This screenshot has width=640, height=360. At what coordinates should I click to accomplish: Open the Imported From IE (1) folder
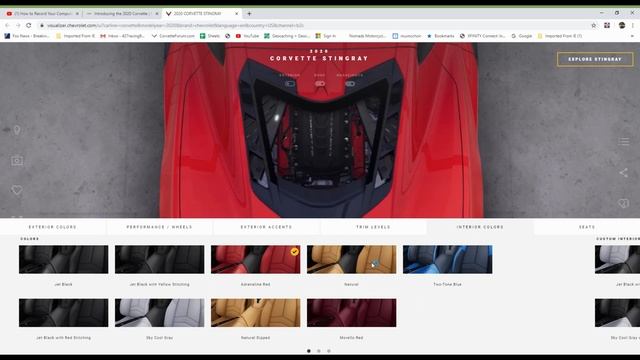pos(560,36)
